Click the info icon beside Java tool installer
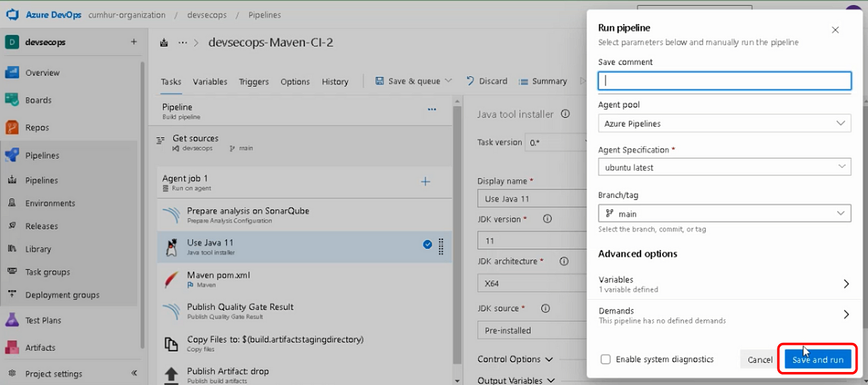Image resolution: width=868 pixels, height=385 pixels. 565,114
